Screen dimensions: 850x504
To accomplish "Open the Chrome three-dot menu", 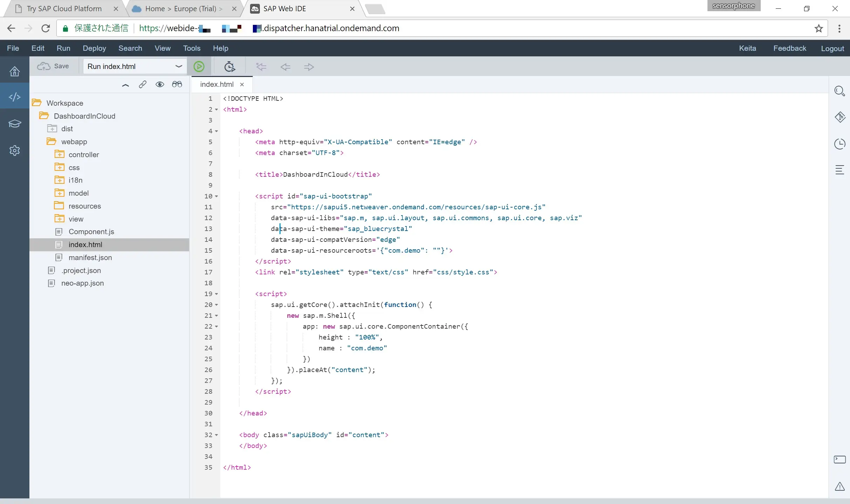I will tap(839, 28).
